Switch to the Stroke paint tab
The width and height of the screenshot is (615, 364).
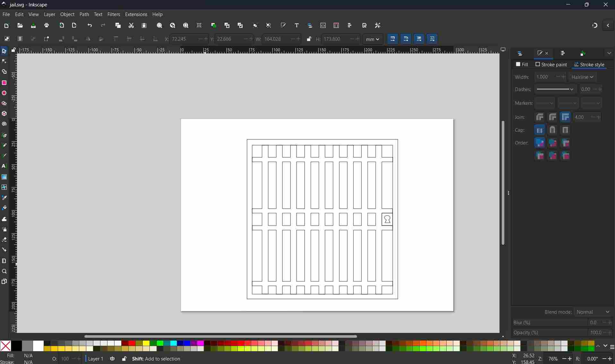[551, 64]
